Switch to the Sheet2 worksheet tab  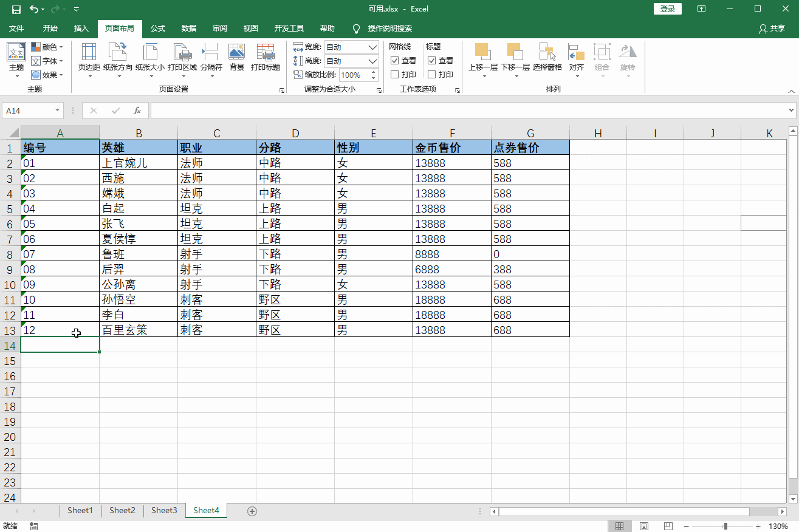[122, 511]
